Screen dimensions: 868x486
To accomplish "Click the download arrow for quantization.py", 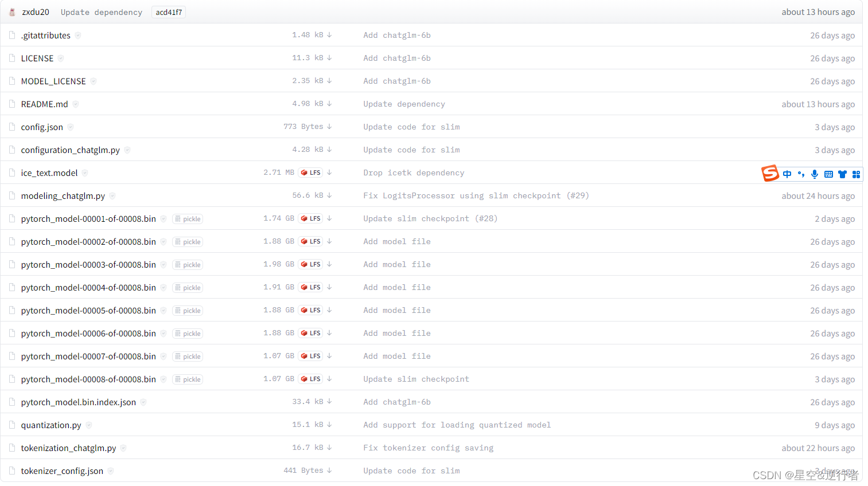I will (329, 425).
